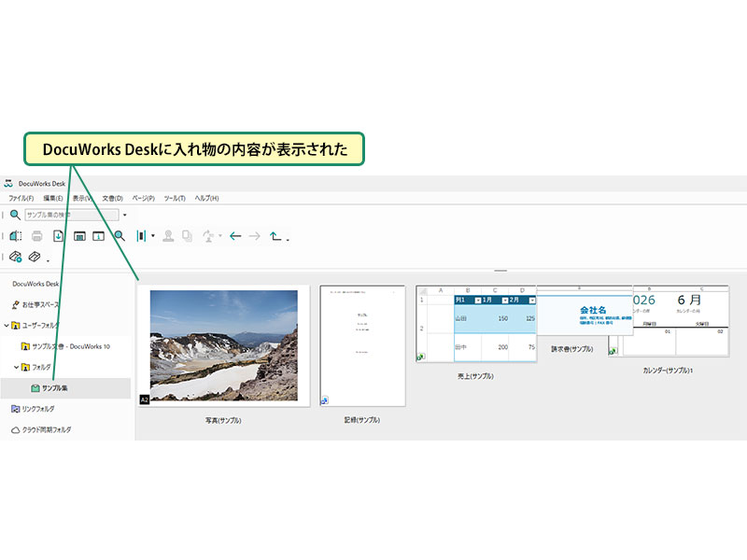Select ユーザーフォルダ in the tree
Image resolution: width=747 pixels, height=560 pixels.
coord(40,326)
